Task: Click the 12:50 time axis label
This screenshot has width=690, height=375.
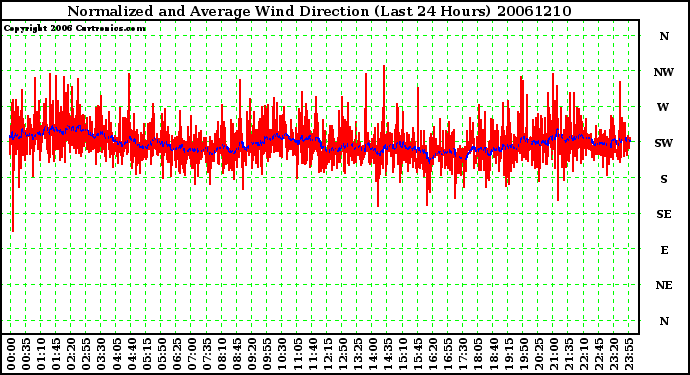Action: 342,354
